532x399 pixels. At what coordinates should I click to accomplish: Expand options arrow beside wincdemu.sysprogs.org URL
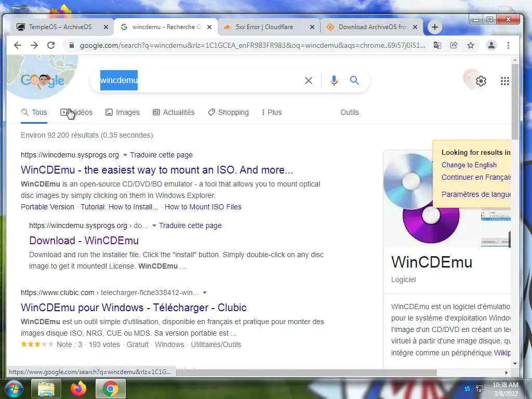(x=125, y=155)
